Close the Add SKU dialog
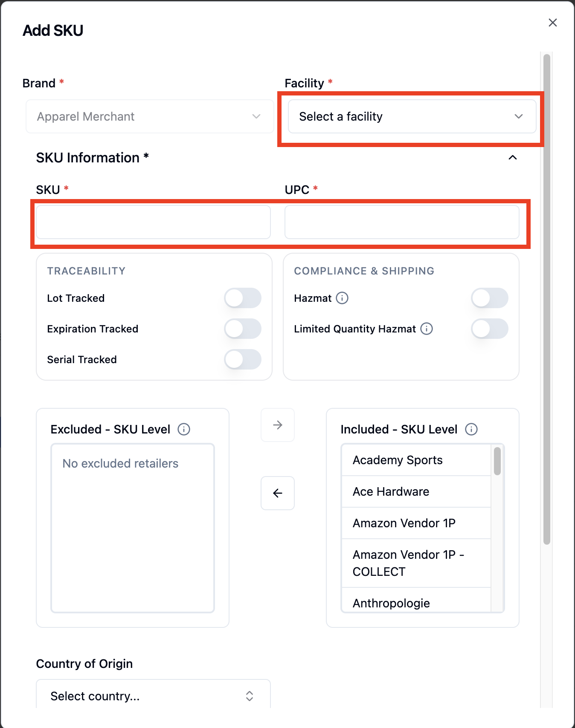The height and width of the screenshot is (728, 575). coord(553,23)
